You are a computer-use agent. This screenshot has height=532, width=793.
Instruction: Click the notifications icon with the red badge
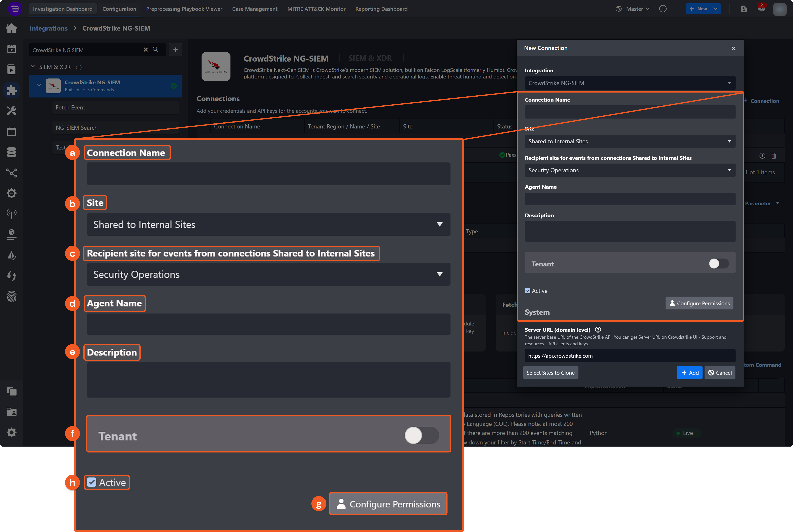pos(762,9)
